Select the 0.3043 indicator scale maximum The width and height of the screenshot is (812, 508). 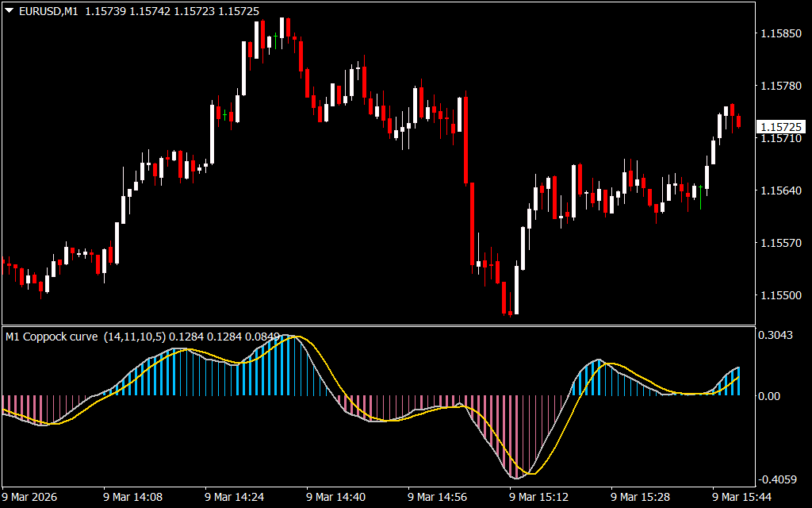(776, 335)
